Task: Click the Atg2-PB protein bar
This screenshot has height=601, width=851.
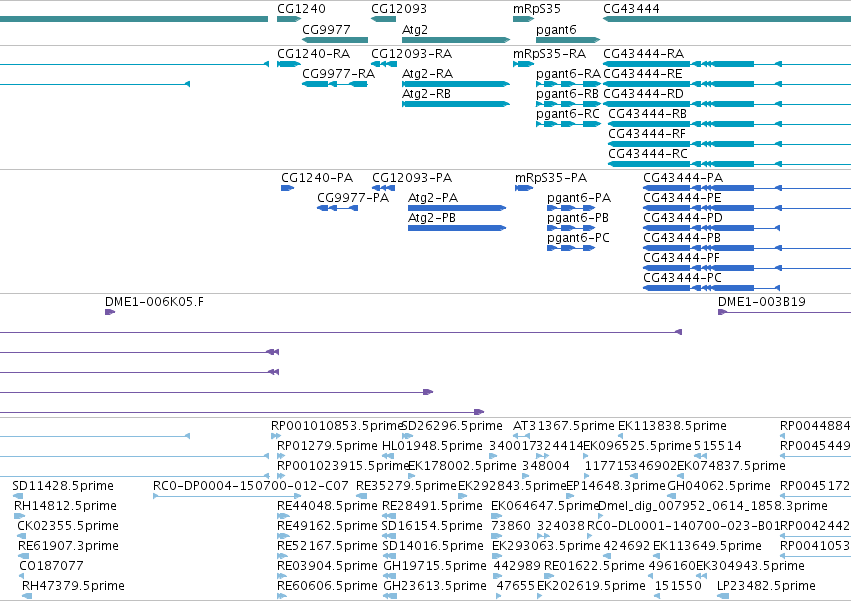Action: click(457, 228)
